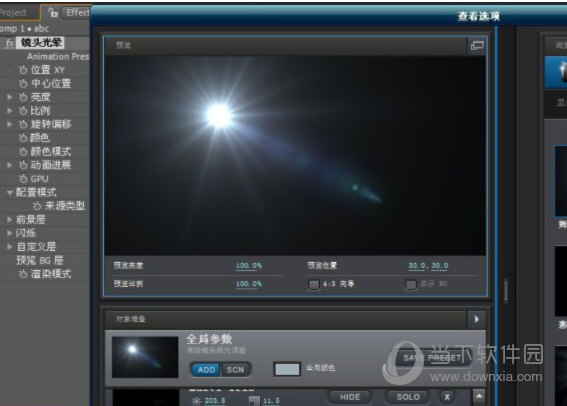
Task: Expand the 旋转偏移 property
Action: (10, 124)
